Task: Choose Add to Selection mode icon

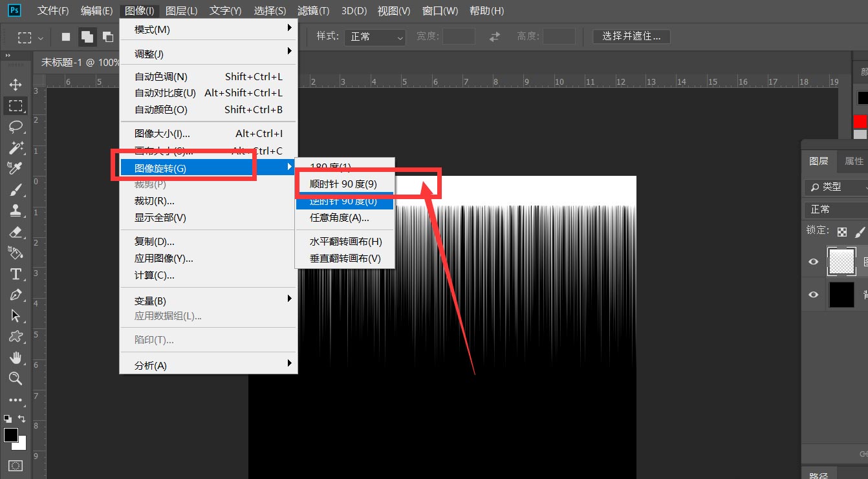Action: point(87,37)
